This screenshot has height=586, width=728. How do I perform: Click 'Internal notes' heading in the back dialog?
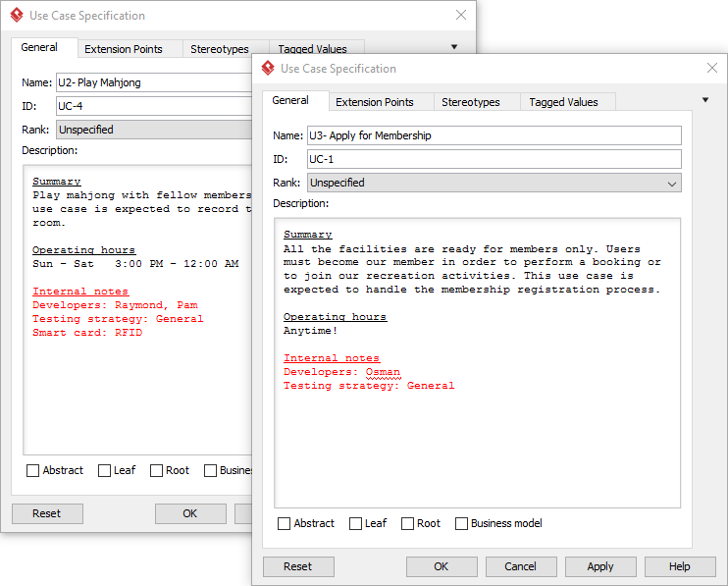click(x=80, y=292)
